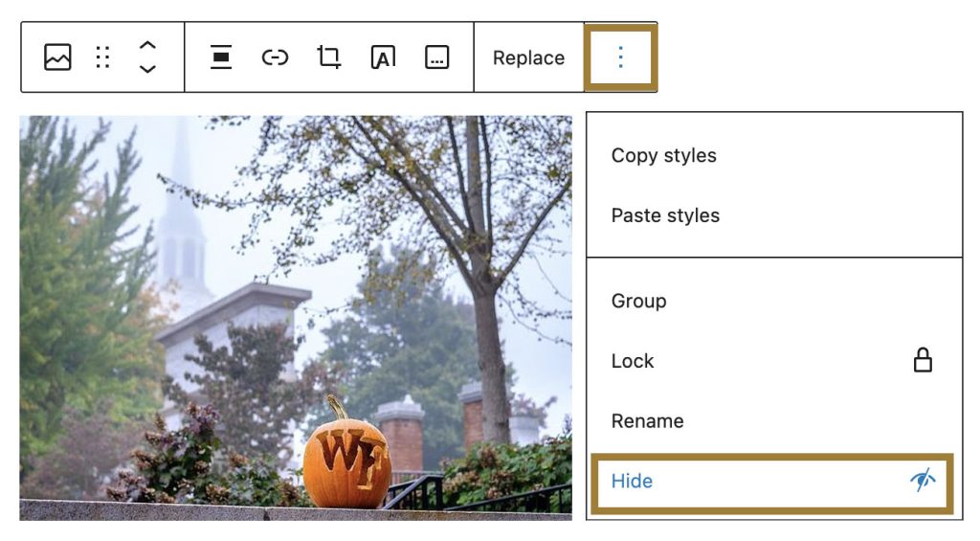Image resolution: width=980 pixels, height=541 pixels.
Task: Toggle the image caption icon
Action: click(436, 57)
